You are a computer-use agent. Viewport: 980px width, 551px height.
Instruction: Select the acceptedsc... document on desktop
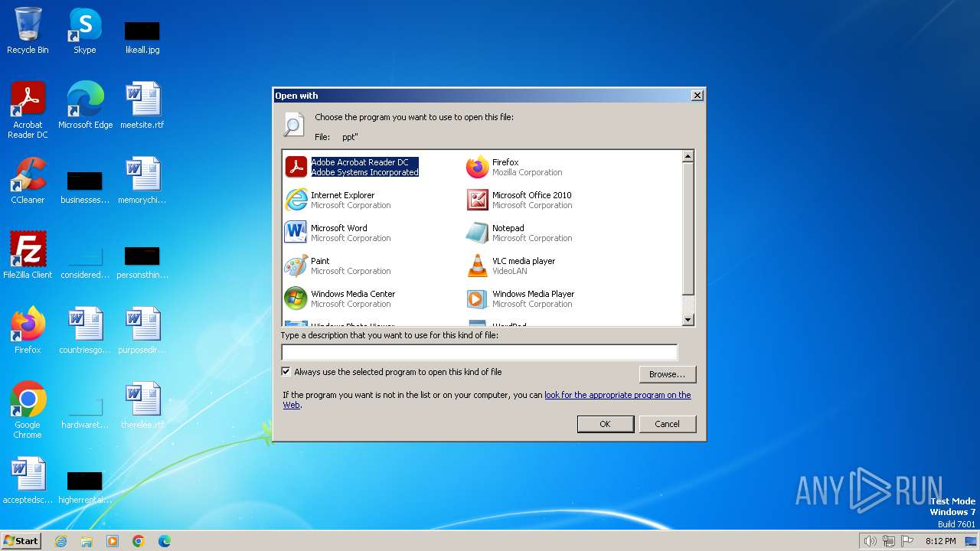28,481
